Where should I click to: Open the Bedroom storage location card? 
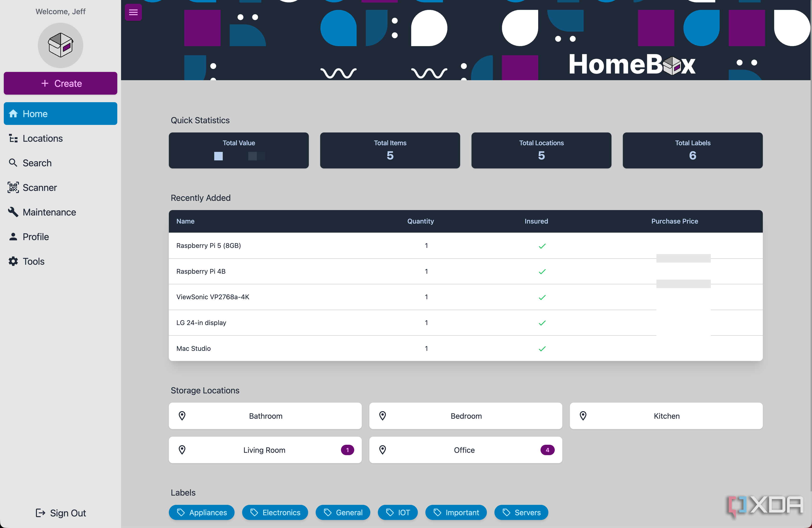(466, 416)
